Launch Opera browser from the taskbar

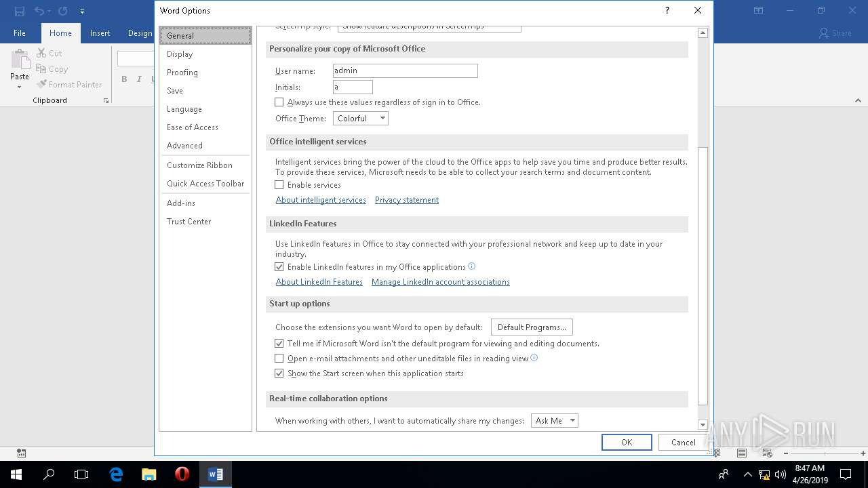coord(182,474)
